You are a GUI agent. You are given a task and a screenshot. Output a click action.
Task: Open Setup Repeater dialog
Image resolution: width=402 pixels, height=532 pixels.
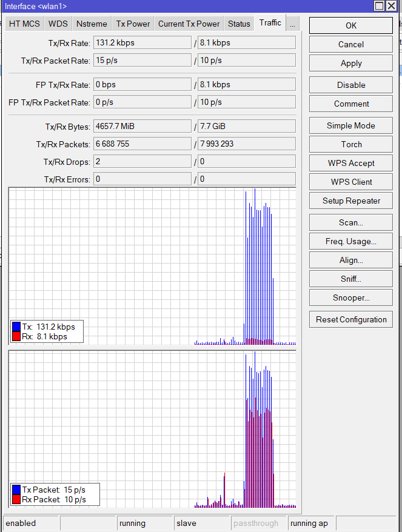click(x=351, y=201)
